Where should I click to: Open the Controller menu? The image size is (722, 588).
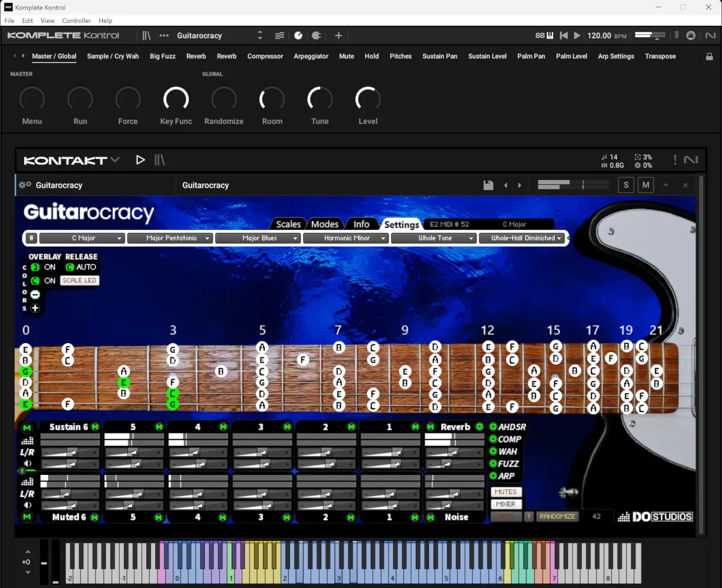[x=76, y=20]
